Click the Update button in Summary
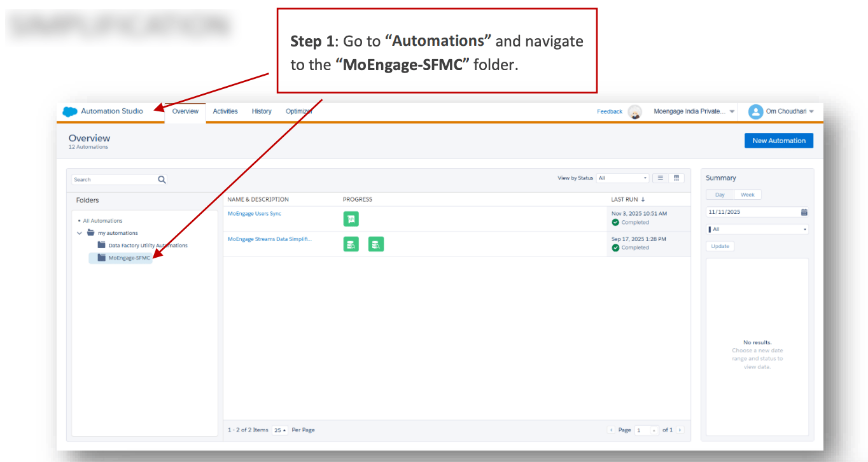The image size is (868, 462). 720,246
